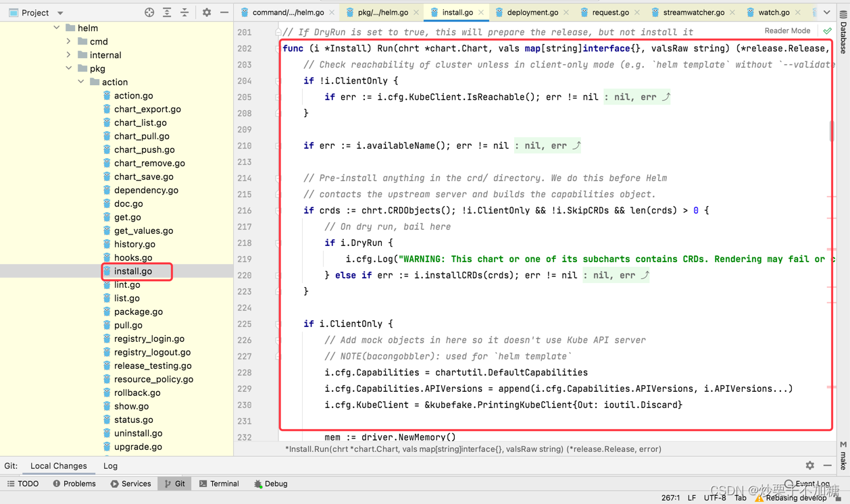Switch to Git Log tab

pyautogui.click(x=110, y=465)
